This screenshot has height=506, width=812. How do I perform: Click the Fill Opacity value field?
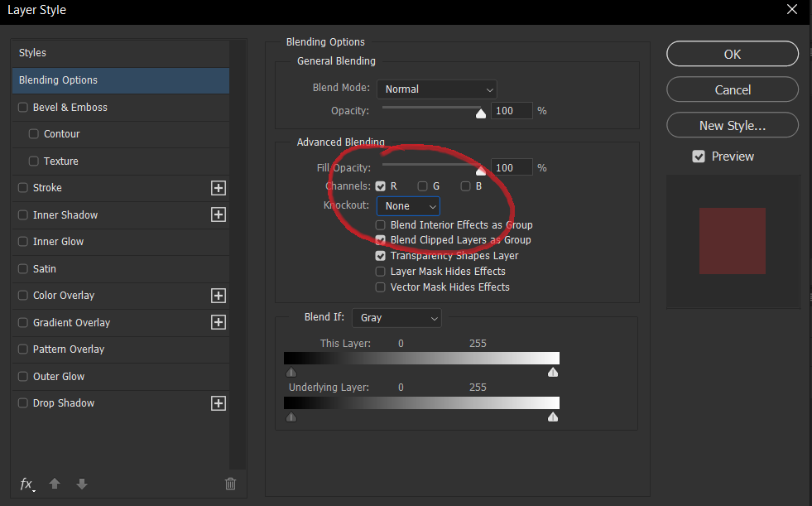click(512, 167)
